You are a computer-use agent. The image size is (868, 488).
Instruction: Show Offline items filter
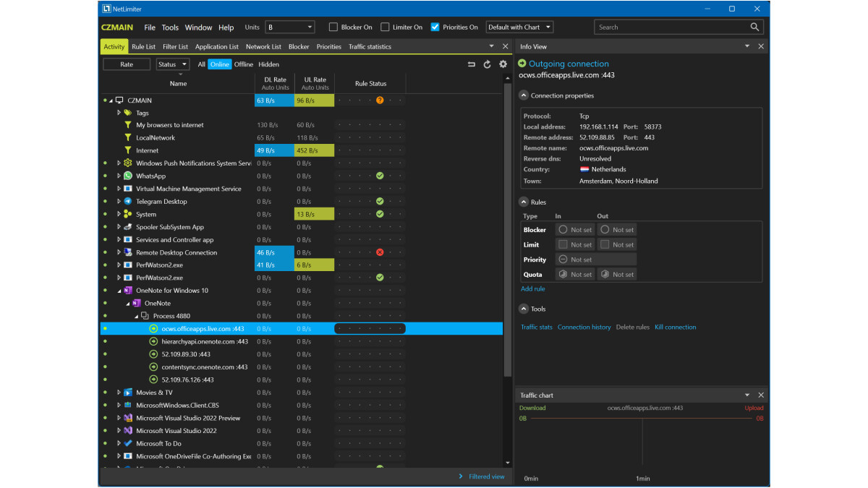coord(244,64)
